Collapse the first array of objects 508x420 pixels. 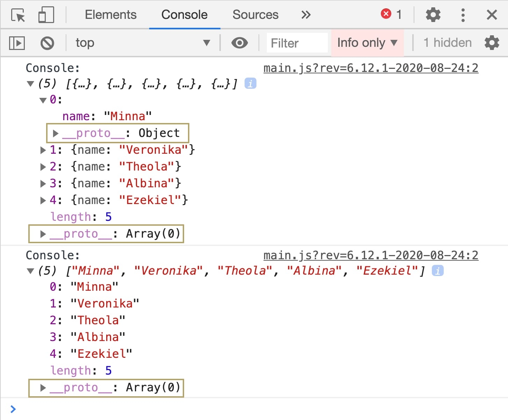(x=30, y=84)
